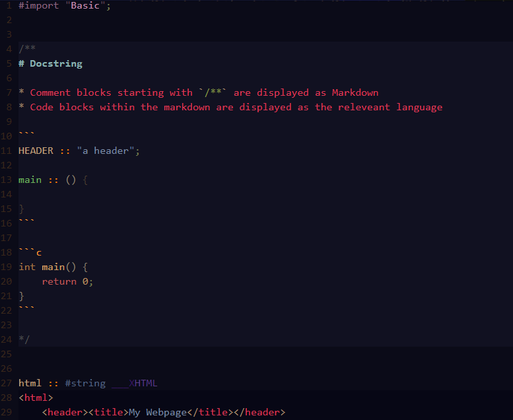Click the 'html' identifier on line 27
This screenshot has width=513, height=420.
coord(30,383)
